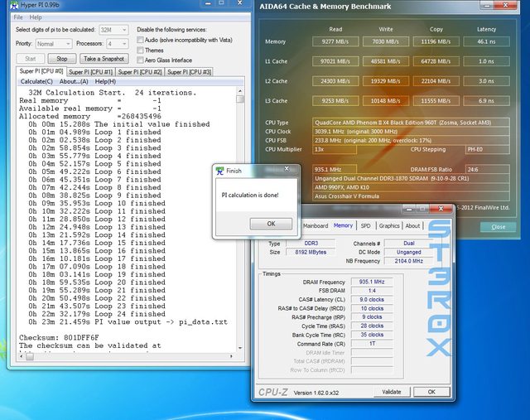Open the Help menu in Hyper PI
530x420 pixels.
(x=36, y=17)
